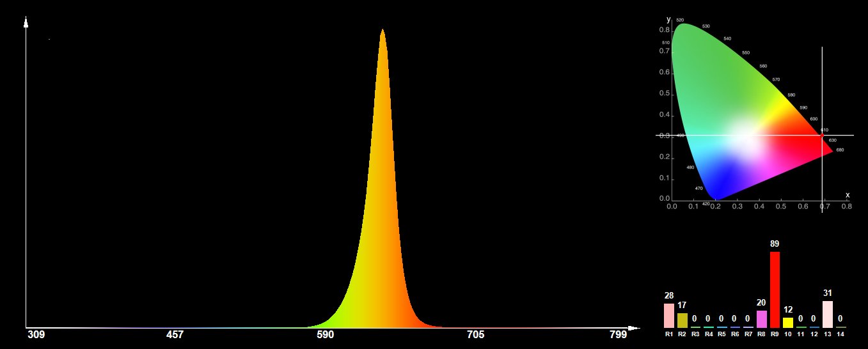Click the 457 wavelength axis label
The height and width of the screenshot is (349, 868).
pyautogui.click(x=175, y=335)
